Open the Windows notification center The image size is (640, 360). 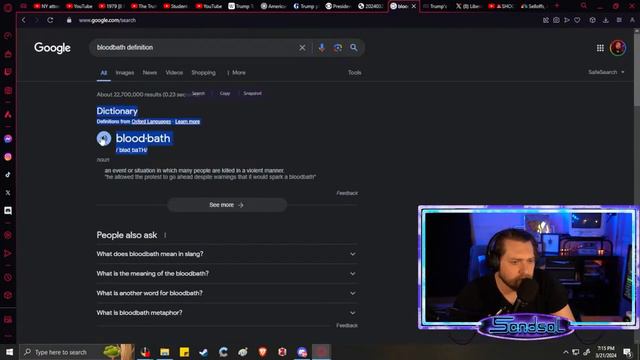(627, 352)
